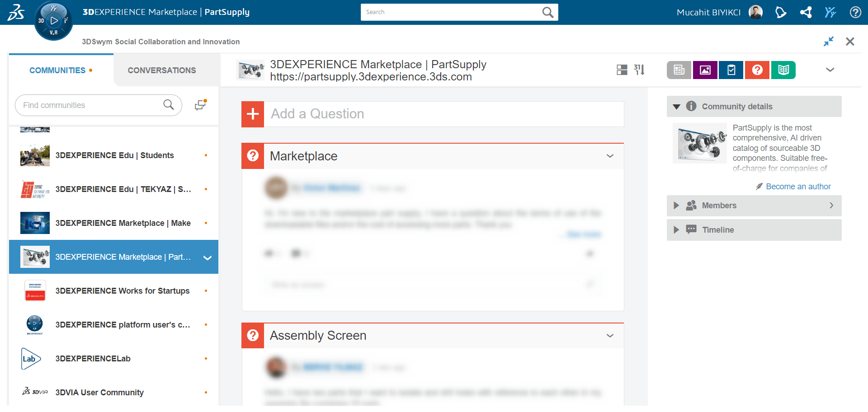This screenshot has height=412, width=868.
Task: Filter by questions with red icon
Action: (x=757, y=70)
